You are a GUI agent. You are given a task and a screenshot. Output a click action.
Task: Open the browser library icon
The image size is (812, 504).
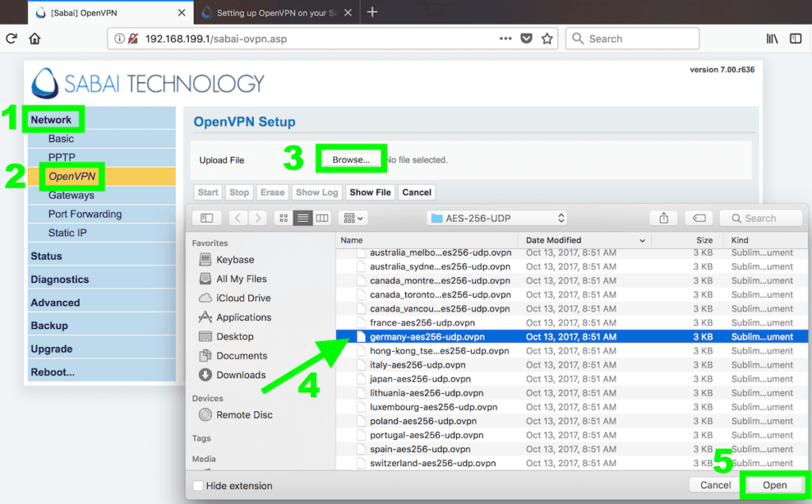[x=772, y=38]
